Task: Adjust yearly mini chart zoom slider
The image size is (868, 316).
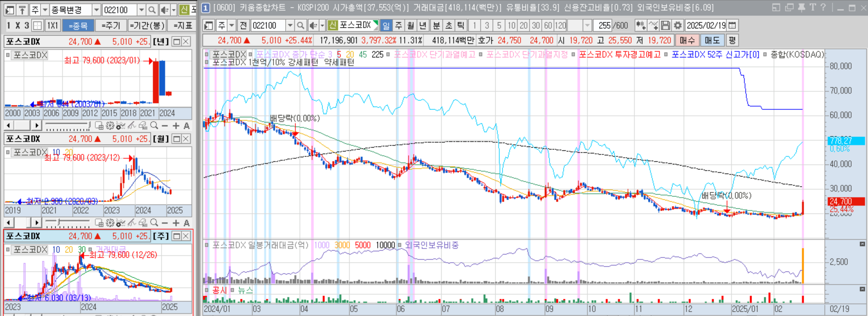Action: pyautogui.click(x=68, y=126)
